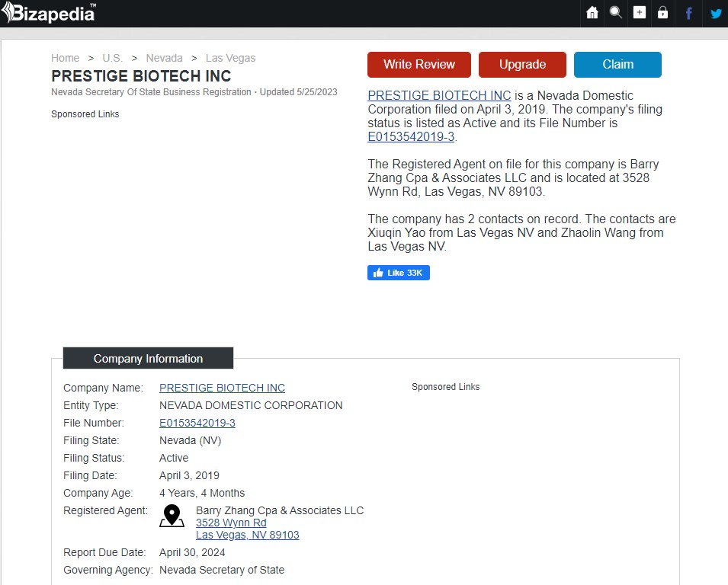Screen dimensions: 728x585
Task: Click the Claim button
Action: pos(617,65)
